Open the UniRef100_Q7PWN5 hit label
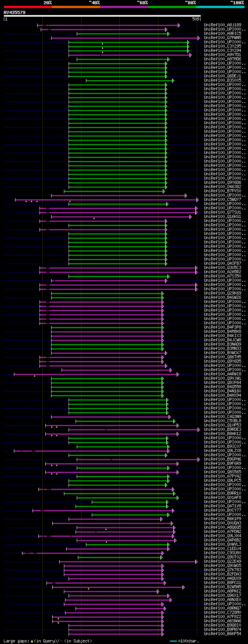Screen dimensions: 248x644 coord(222,38)
